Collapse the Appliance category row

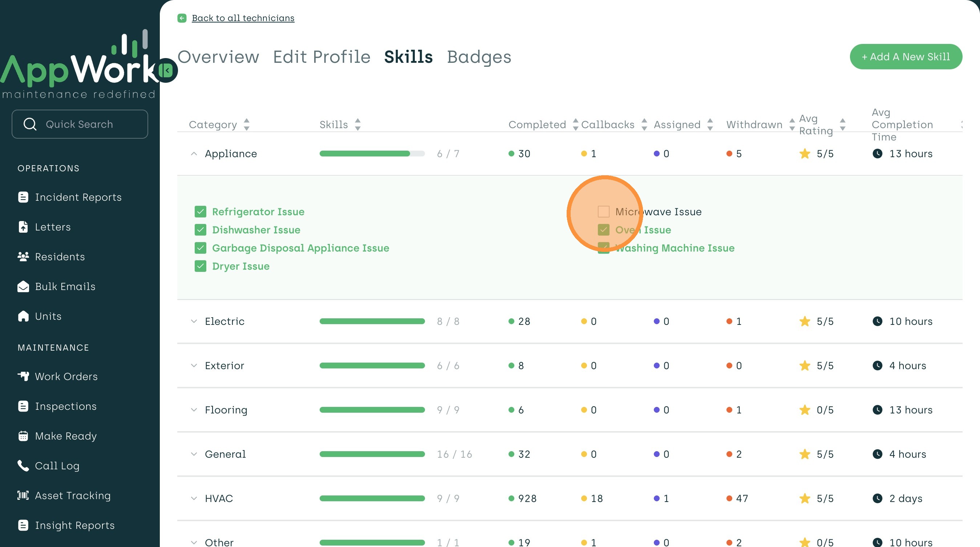tap(194, 154)
